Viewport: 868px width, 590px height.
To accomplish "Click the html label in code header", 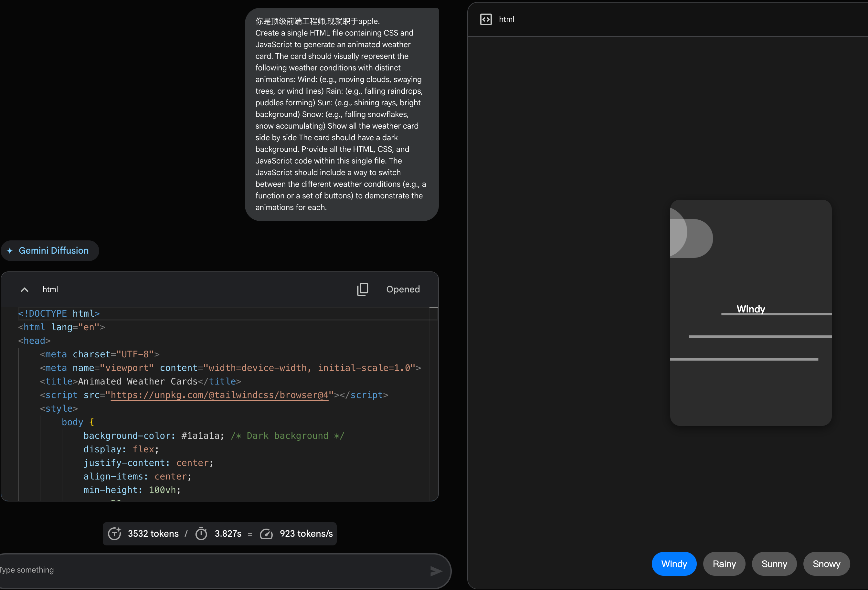I will pyautogui.click(x=50, y=290).
